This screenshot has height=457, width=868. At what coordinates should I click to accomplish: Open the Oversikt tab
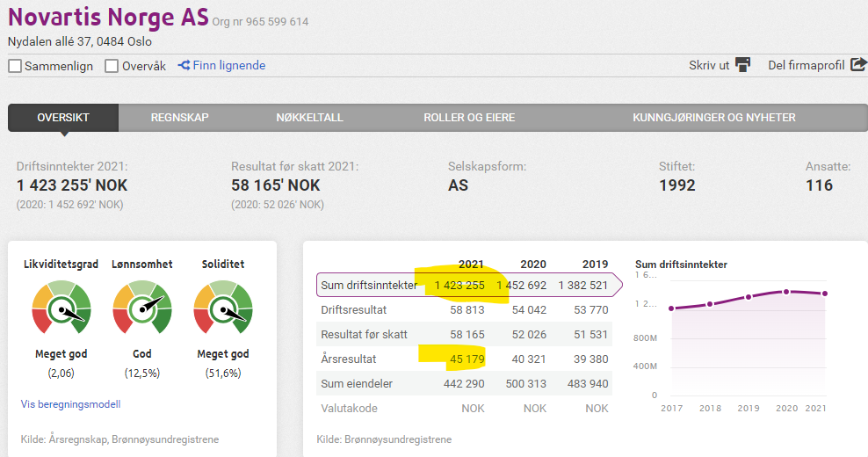[63, 118]
